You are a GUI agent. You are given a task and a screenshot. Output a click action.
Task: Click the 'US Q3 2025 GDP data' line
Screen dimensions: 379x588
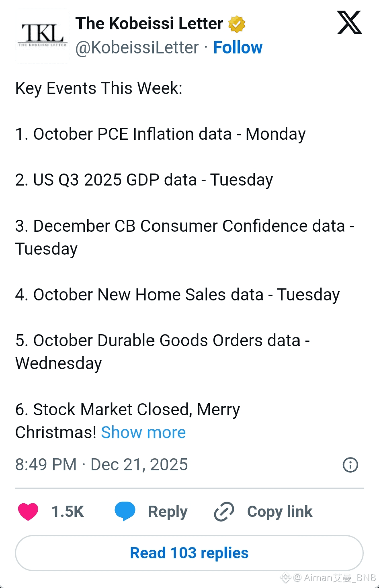coord(144,180)
